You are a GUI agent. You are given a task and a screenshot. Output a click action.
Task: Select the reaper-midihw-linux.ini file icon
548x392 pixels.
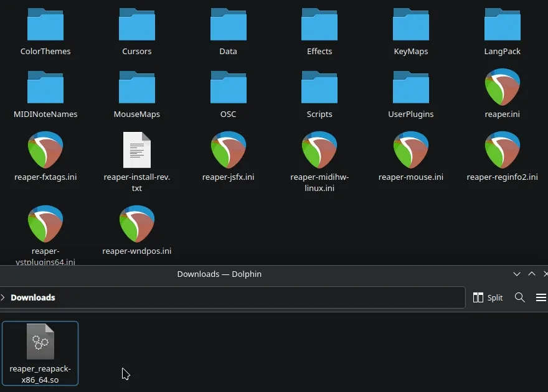tap(319, 150)
